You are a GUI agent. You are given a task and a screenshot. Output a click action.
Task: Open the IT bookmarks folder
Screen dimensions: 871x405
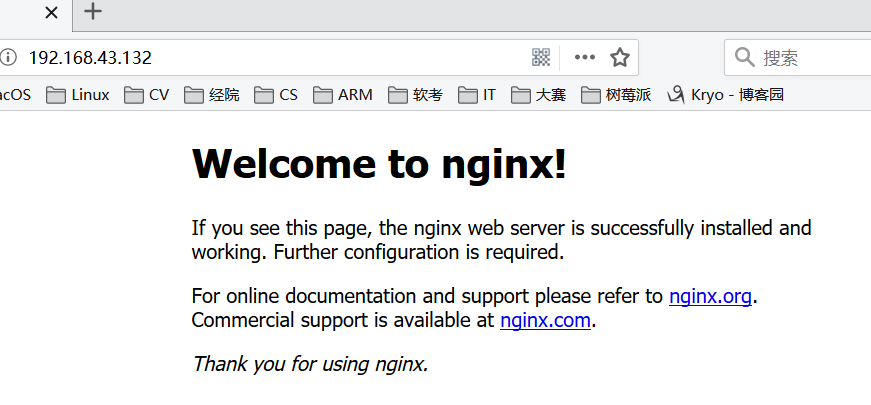[x=477, y=95]
